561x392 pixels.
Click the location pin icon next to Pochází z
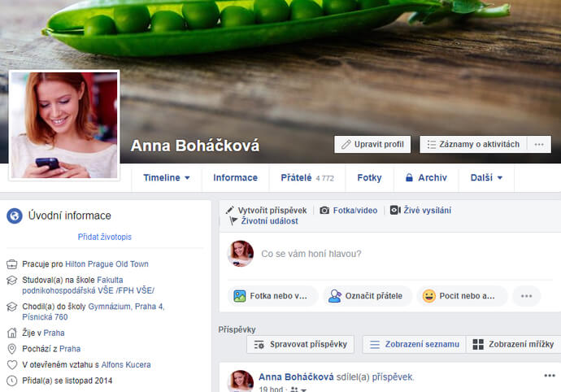(12, 349)
